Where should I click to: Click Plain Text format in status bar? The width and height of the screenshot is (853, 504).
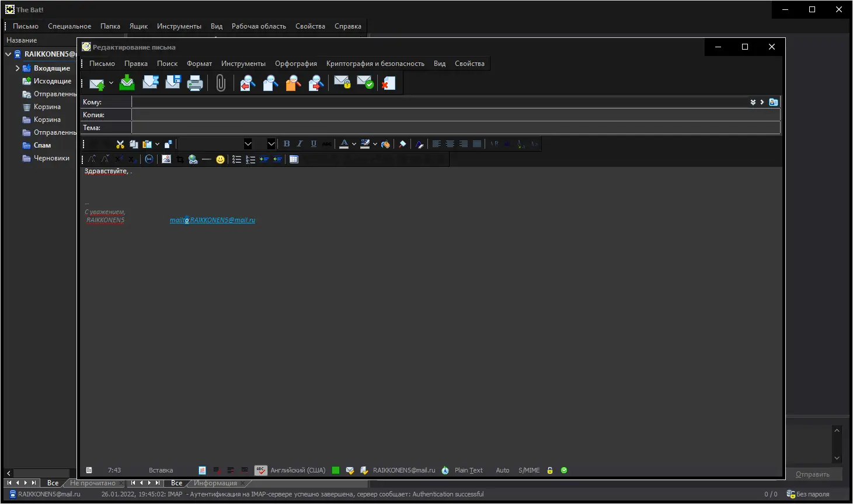[x=469, y=470]
